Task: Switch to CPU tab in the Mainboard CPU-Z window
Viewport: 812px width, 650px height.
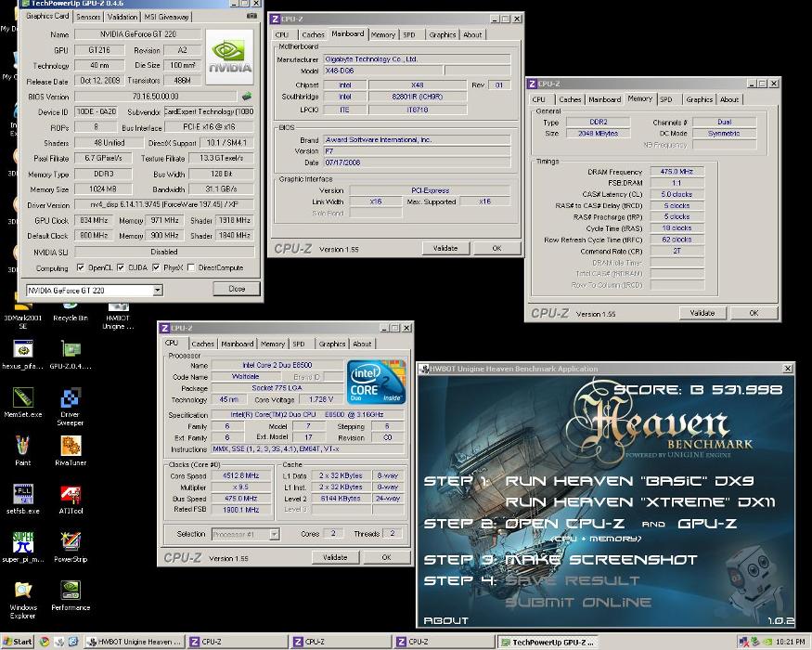Action: [x=282, y=34]
